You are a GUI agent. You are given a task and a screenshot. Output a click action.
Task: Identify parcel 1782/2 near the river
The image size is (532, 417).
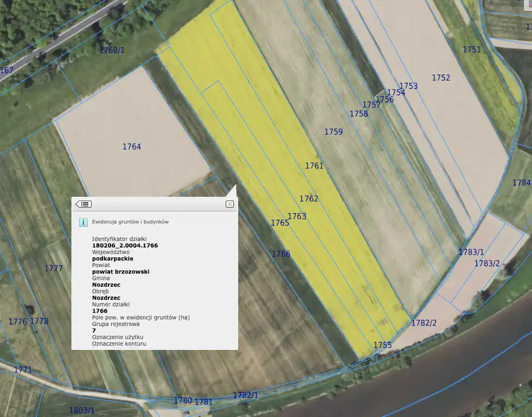coord(424,323)
